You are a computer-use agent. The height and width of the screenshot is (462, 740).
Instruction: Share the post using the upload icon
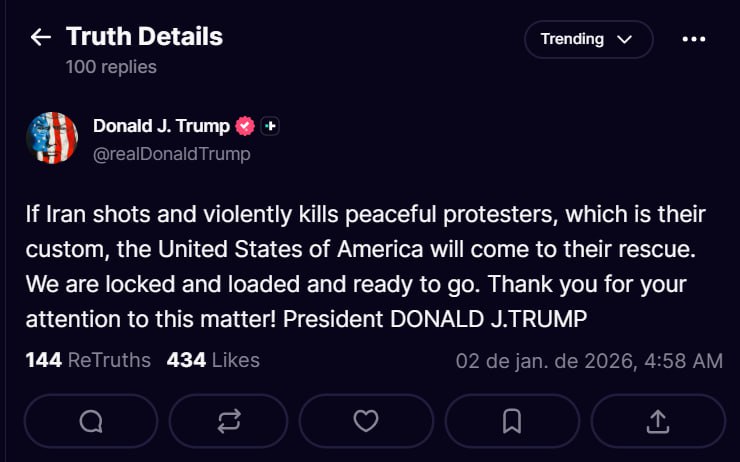[x=658, y=421]
